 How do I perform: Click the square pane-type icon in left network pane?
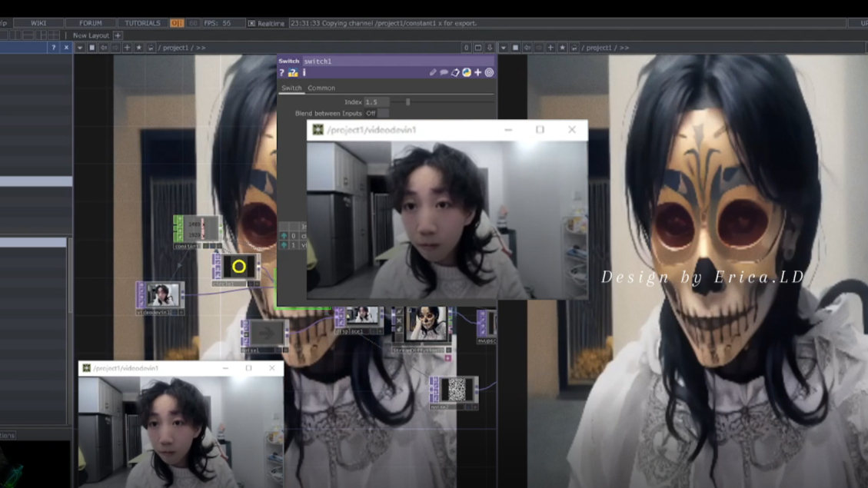pyautogui.click(x=92, y=48)
